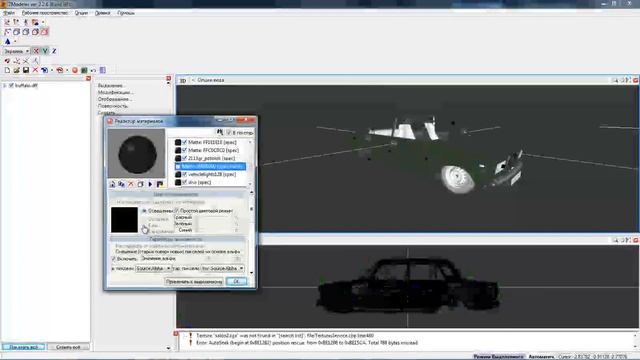640x360 pixels.
Task: Click the new file toolbar icon
Action: pyautogui.click(x=7, y=70)
